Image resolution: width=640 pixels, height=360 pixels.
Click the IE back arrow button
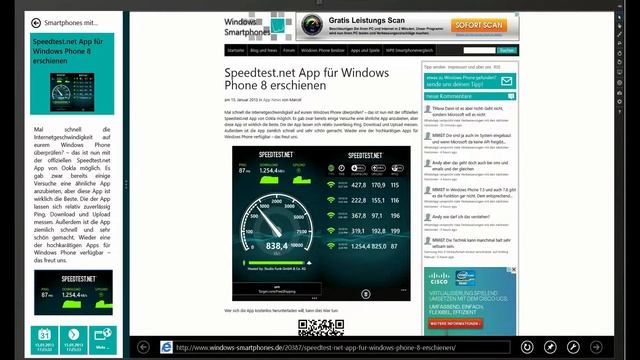click(x=143, y=347)
